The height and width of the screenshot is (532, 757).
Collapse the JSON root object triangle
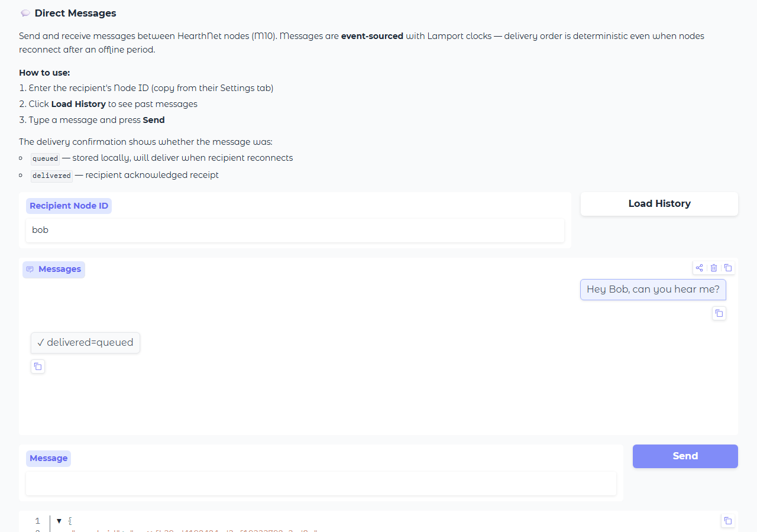point(59,521)
